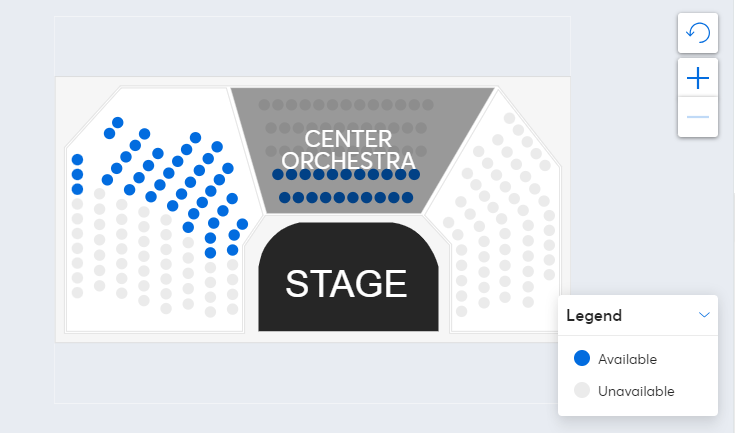Zoom out with the minus button

pyautogui.click(x=698, y=117)
